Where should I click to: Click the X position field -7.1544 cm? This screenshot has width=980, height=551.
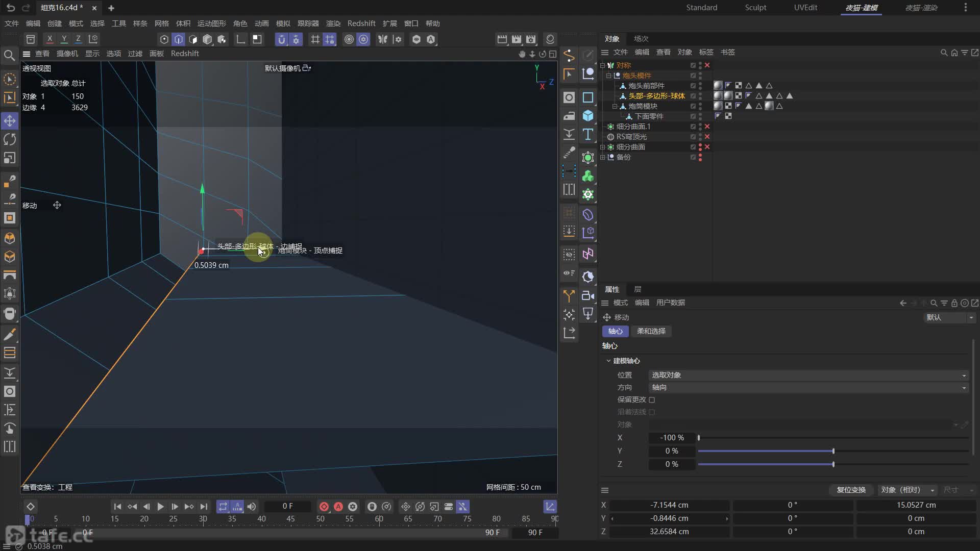pyautogui.click(x=669, y=505)
